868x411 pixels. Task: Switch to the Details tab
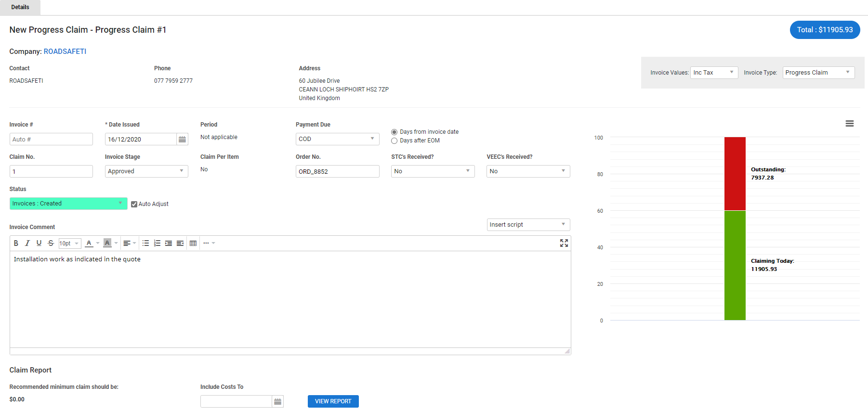20,7
